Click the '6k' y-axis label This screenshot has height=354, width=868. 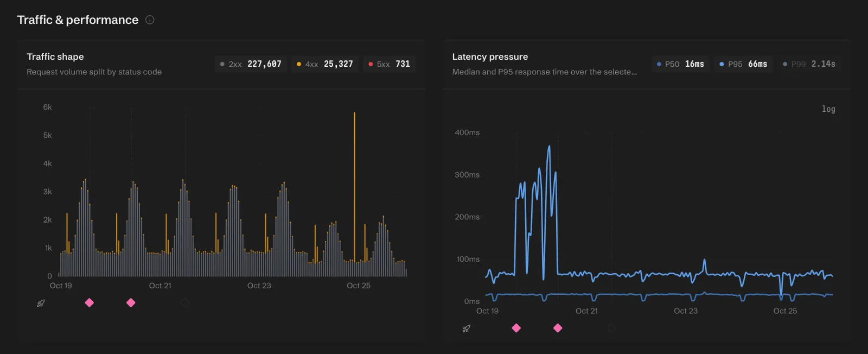(x=48, y=108)
